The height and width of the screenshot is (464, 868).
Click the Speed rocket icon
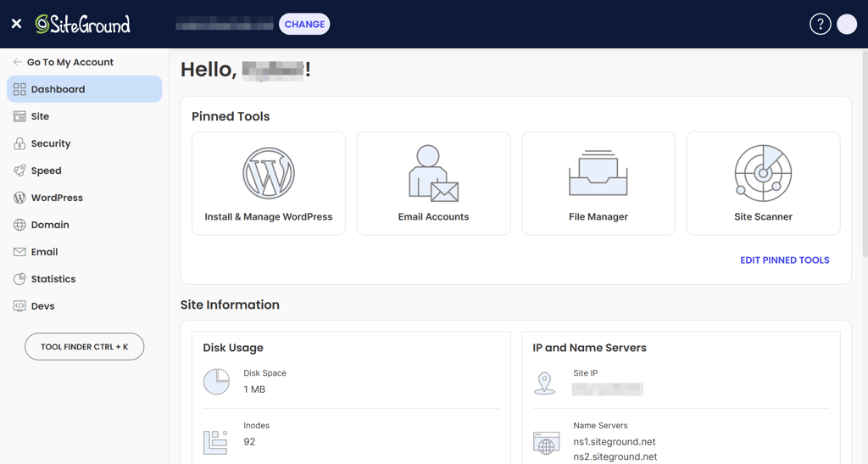pos(19,171)
